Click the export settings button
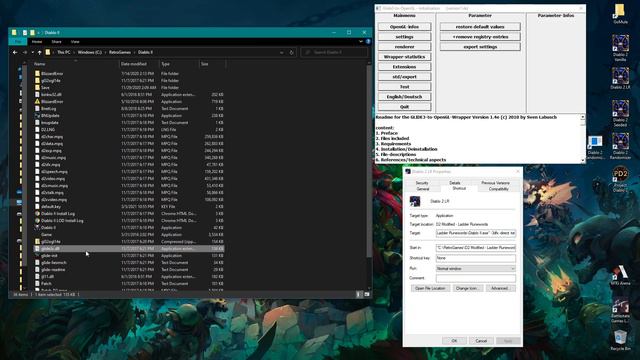This screenshot has height=360, width=640. (x=480, y=47)
